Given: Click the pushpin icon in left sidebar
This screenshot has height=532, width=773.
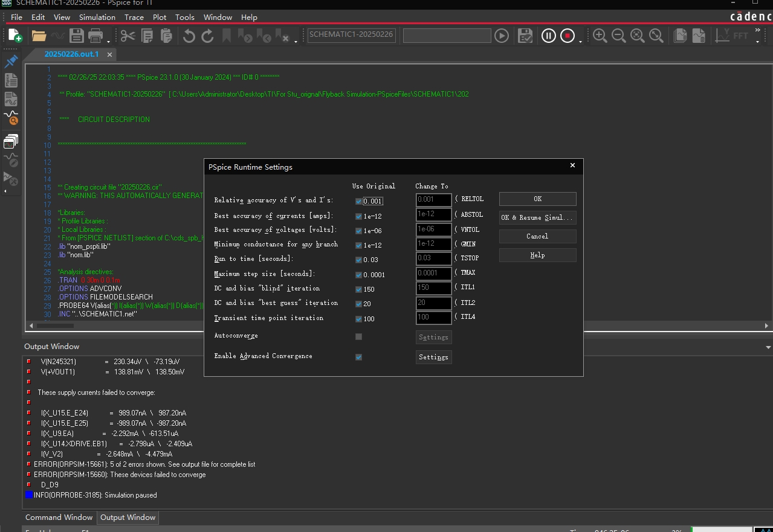Looking at the screenshot, I should click(11, 62).
